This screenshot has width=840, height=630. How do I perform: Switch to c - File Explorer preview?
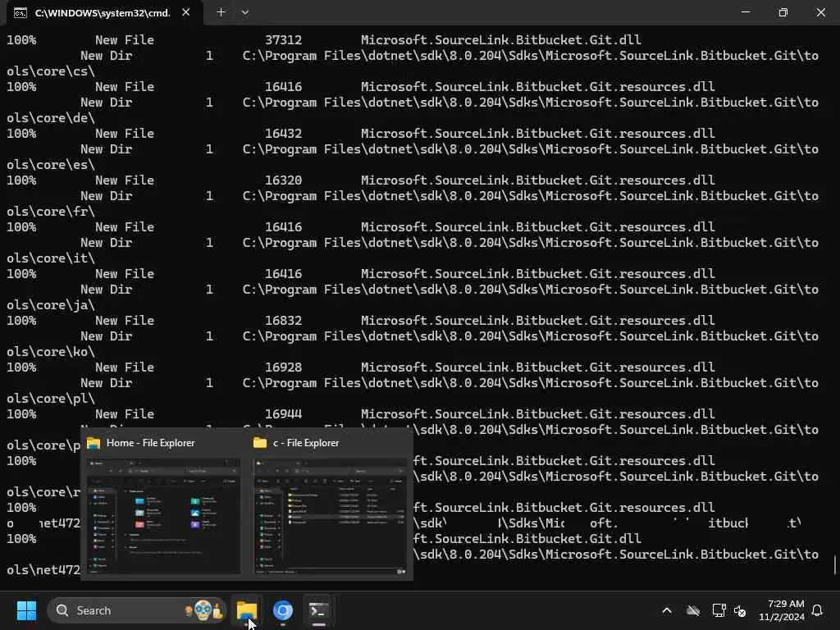[330, 517]
